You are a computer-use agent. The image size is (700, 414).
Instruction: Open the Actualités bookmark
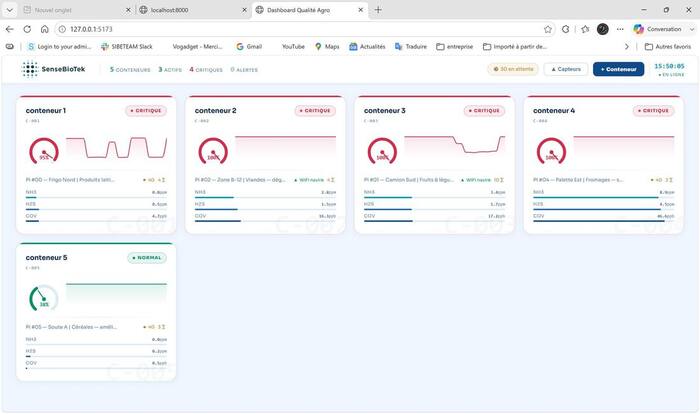point(367,46)
